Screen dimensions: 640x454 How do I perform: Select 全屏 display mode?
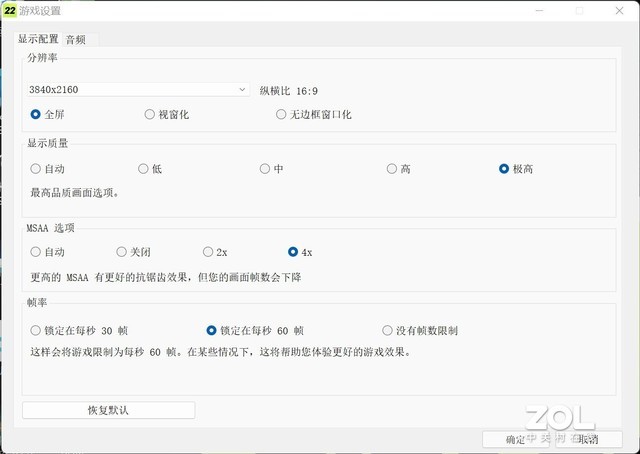(47, 114)
